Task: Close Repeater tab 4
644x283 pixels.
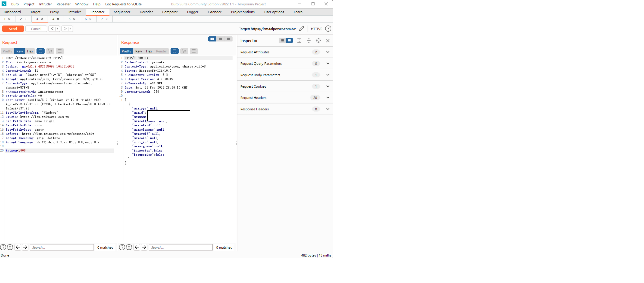Action: (58, 19)
